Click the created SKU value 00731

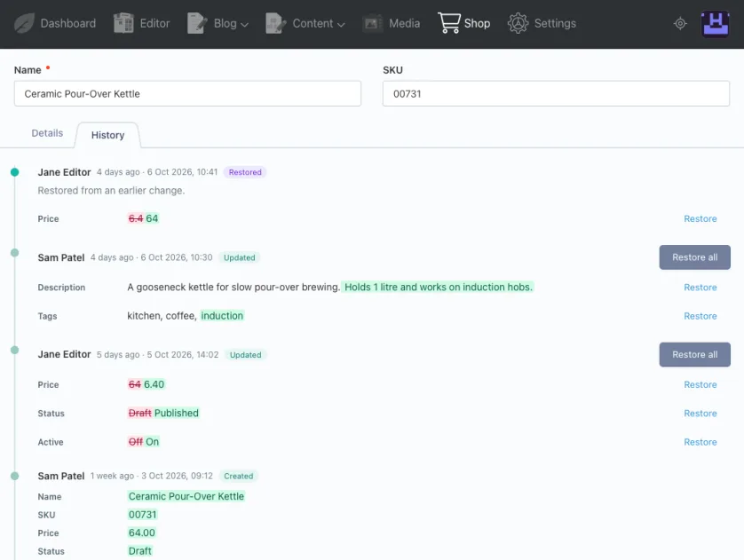click(142, 515)
